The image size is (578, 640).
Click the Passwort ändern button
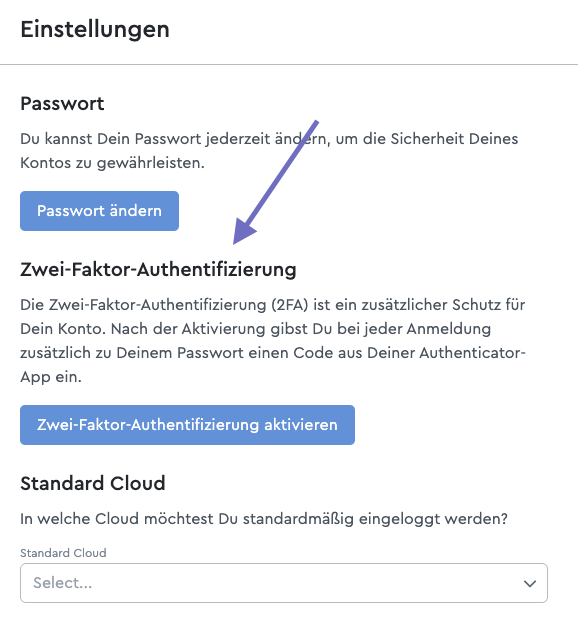coord(99,211)
